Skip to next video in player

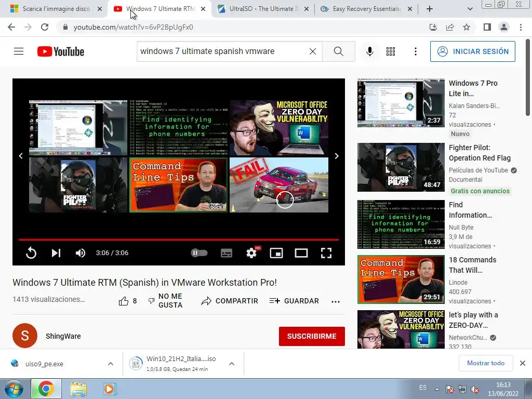pyautogui.click(x=56, y=253)
